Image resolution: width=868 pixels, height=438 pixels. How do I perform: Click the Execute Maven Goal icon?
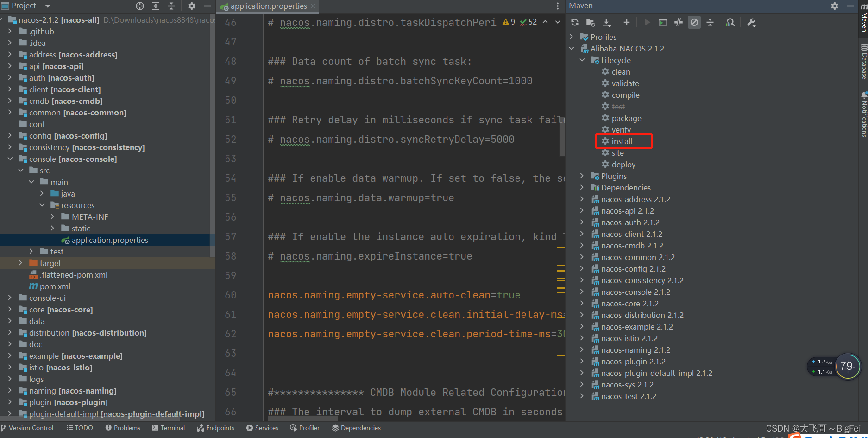(x=663, y=22)
